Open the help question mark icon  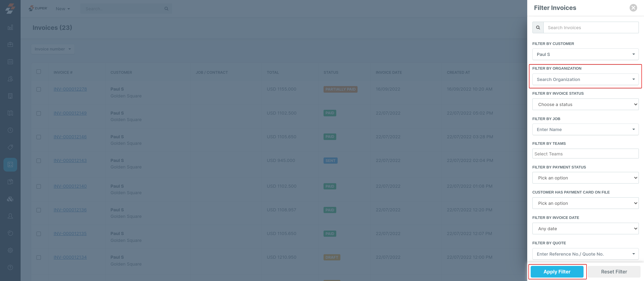pos(10,267)
